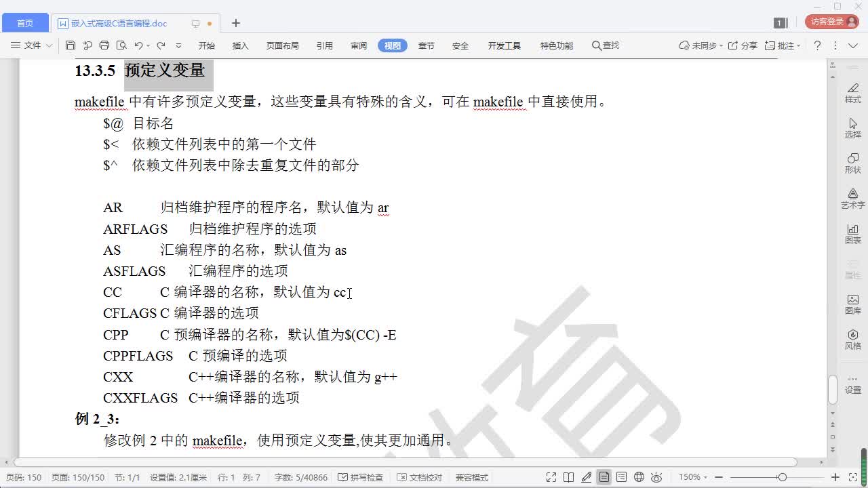
Task: Click the 字数: 5/40866 word count
Action: coord(301,477)
